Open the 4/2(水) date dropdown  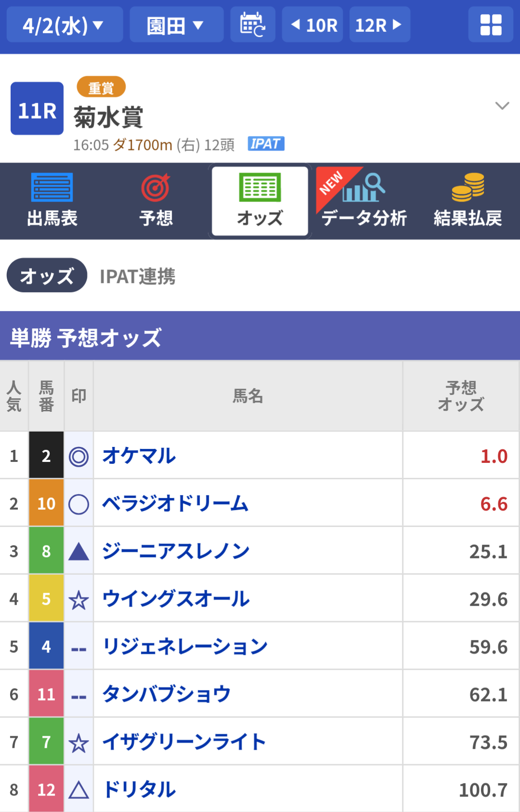coord(65,25)
